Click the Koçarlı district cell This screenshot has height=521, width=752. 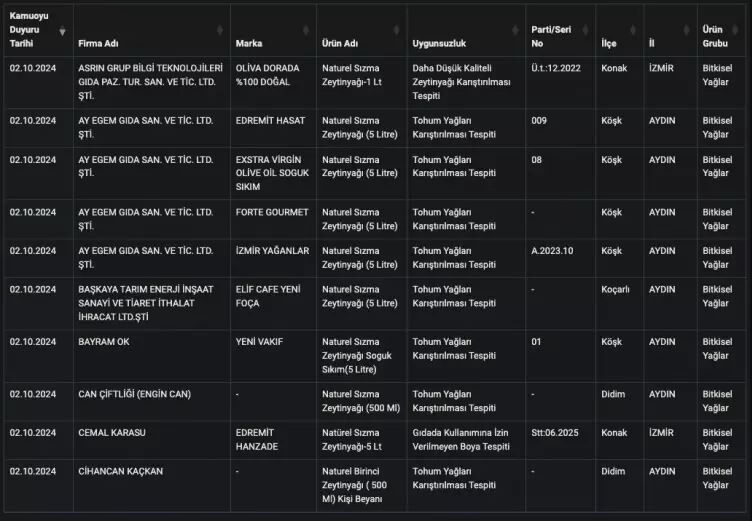point(615,290)
